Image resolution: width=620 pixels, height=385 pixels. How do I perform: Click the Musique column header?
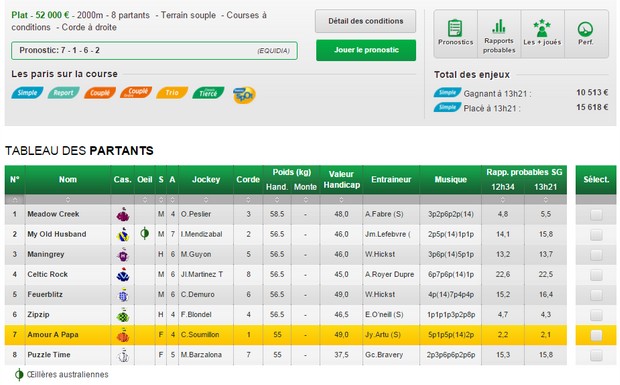point(450,179)
